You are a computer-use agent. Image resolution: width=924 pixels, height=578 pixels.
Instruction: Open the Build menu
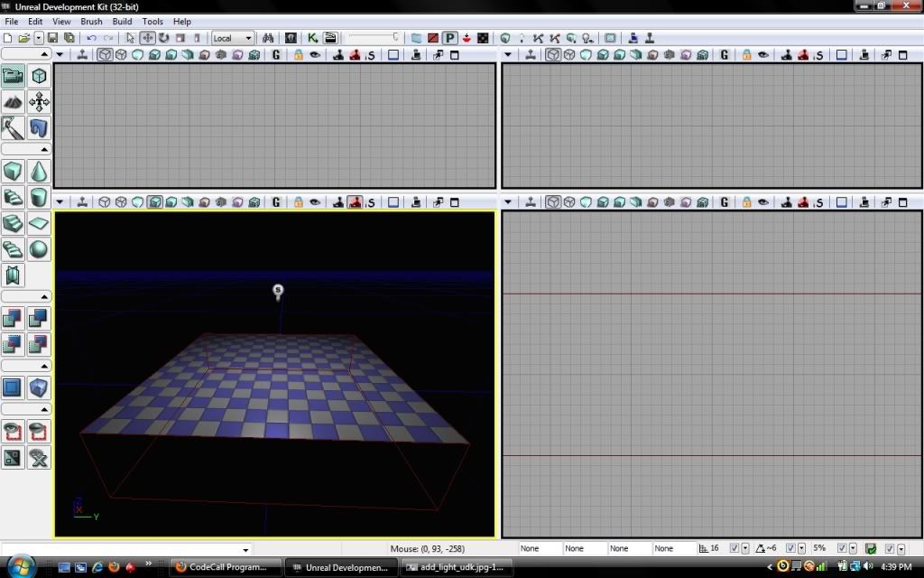[x=122, y=22]
